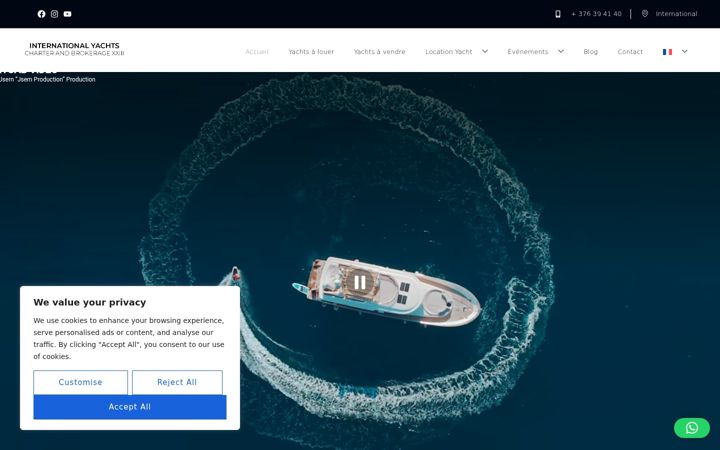
Task: Click the Jsem Production credit text
Action: (x=48, y=79)
